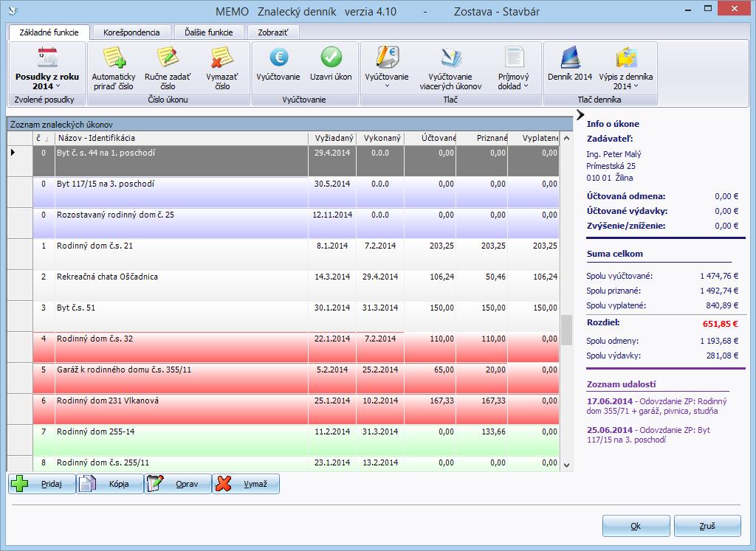Click Výpis z denníka 2014 icon
The image size is (756, 551).
626,58
